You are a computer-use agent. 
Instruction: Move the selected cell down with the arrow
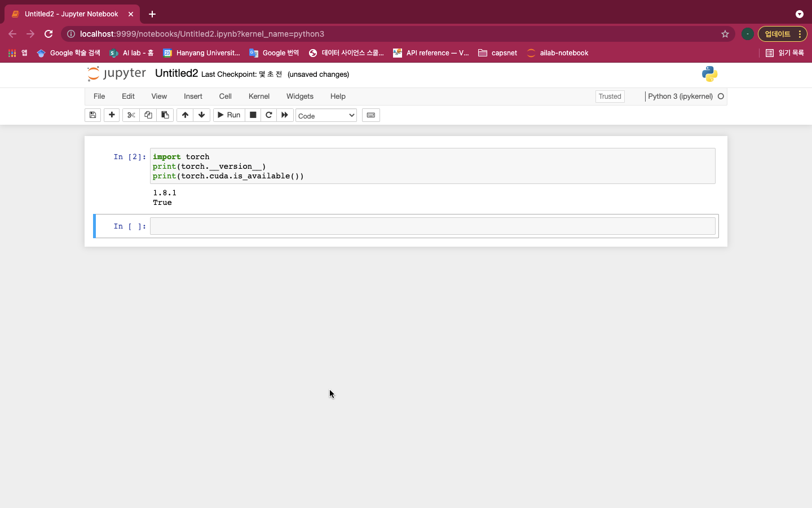point(201,115)
